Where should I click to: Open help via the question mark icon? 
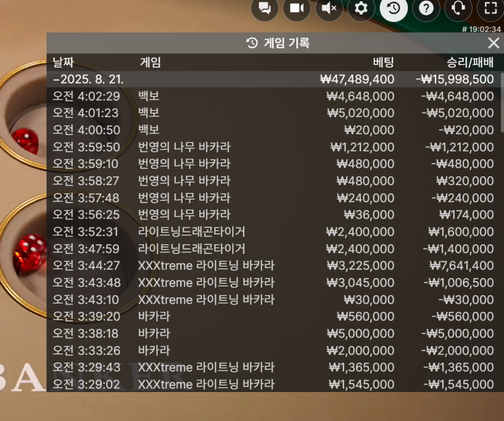pos(426,8)
